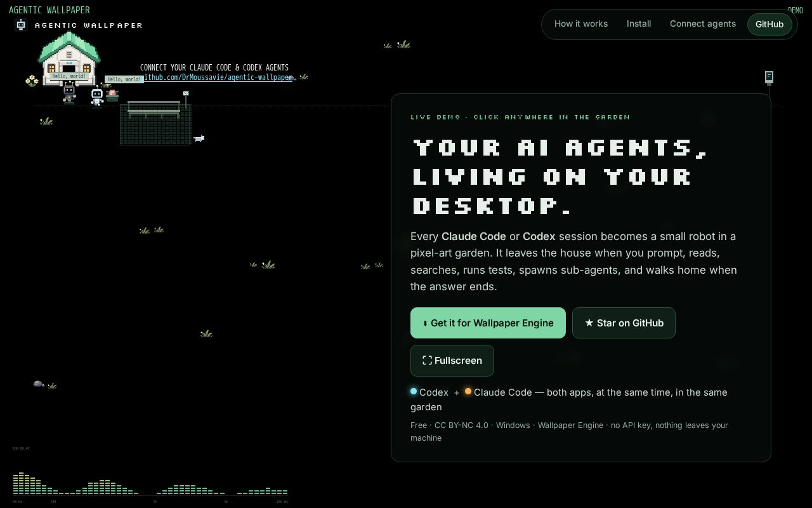Click 'CONNECT YOUR CLAUDE CODE & CODEX AGENTS' text

point(214,67)
